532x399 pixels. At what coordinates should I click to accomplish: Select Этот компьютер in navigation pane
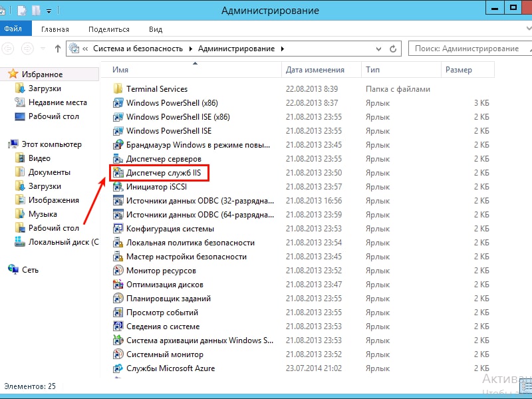click(52, 144)
